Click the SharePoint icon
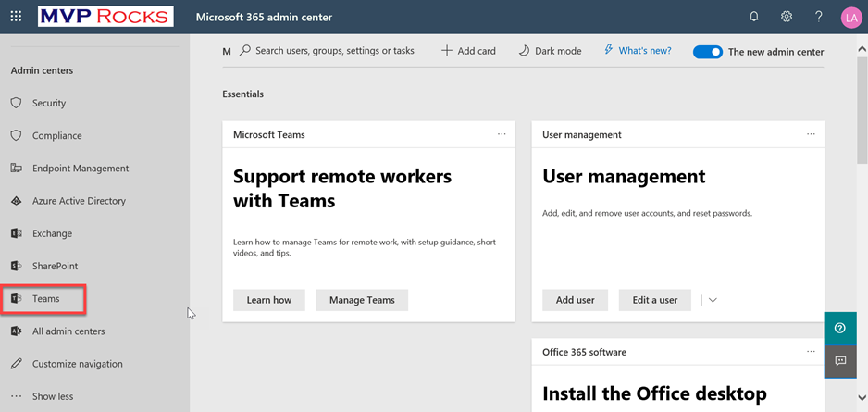868x412 pixels. point(16,267)
